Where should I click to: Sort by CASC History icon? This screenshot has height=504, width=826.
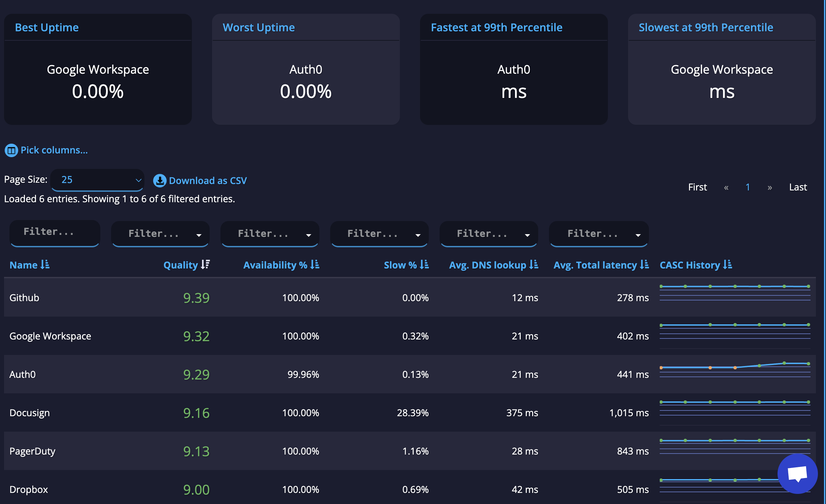(728, 265)
